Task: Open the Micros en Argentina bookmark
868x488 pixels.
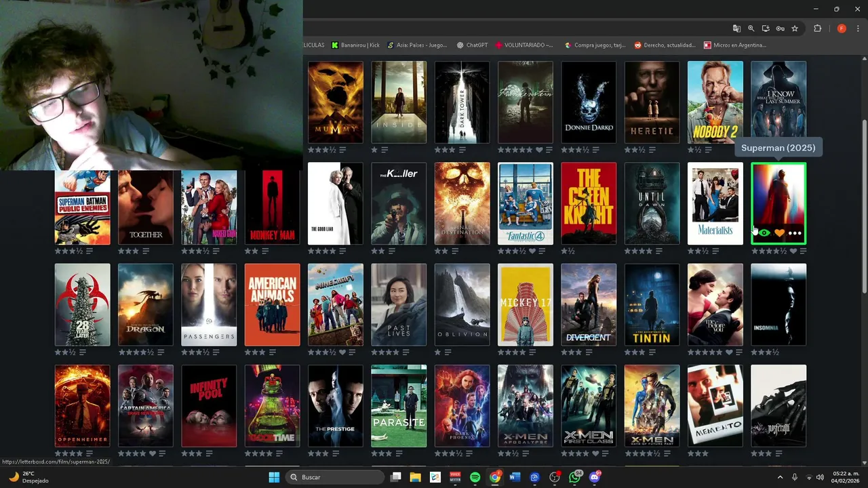Action: [x=735, y=45]
